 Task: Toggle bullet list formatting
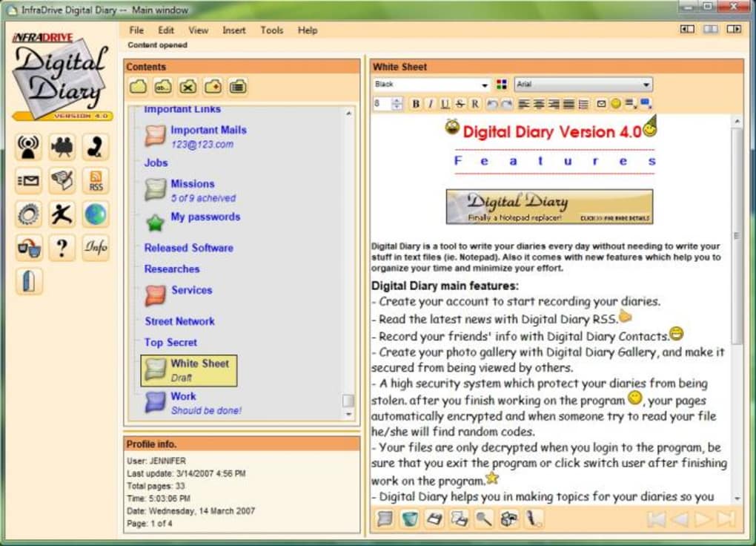584,104
